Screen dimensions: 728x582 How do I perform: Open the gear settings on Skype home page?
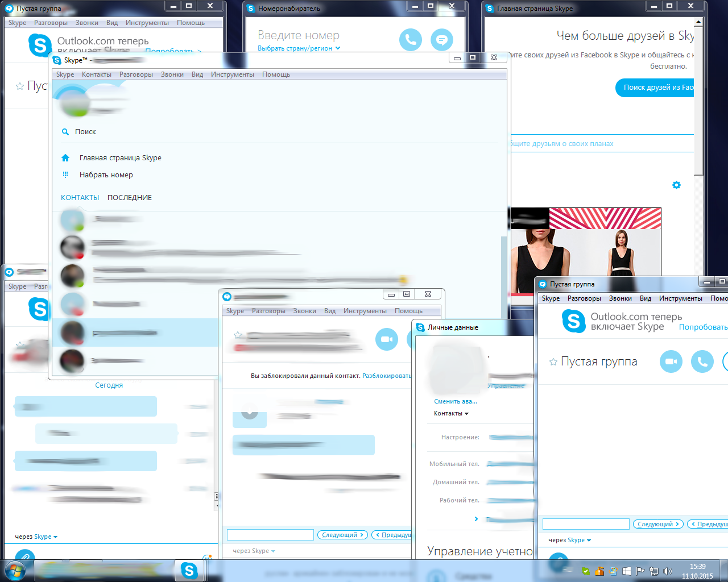pyautogui.click(x=676, y=185)
